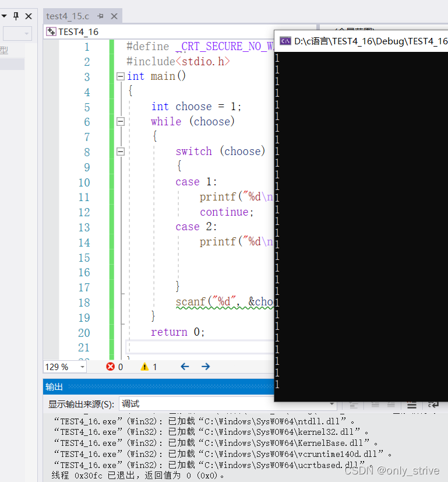Toggle word wrap in output panel
The height and width of the screenshot is (482, 448).
(x=433, y=405)
